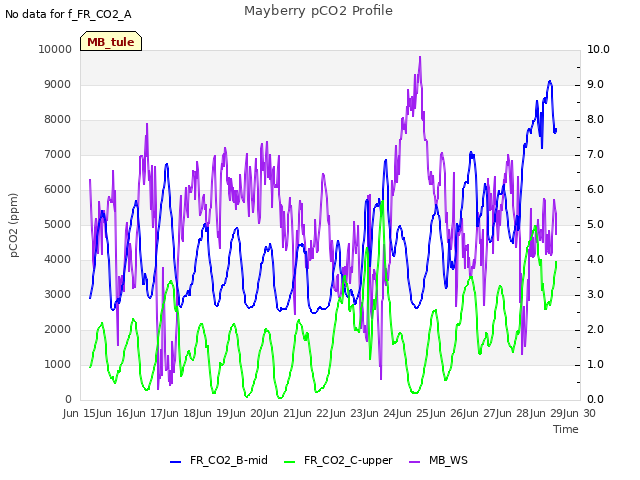The height and width of the screenshot is (480, 640).
Task: Click the Jun 25 date tick label
Action: point(414,413)
